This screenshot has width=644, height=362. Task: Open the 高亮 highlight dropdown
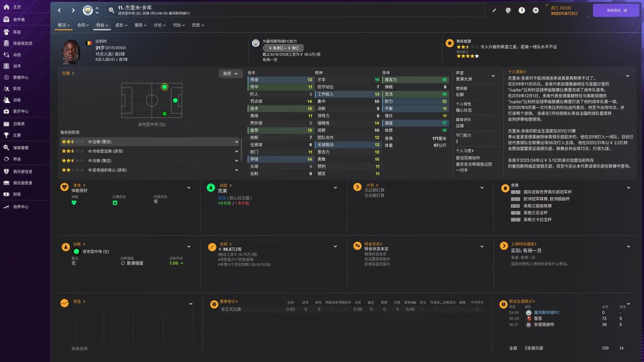click(x=230, y=74)
